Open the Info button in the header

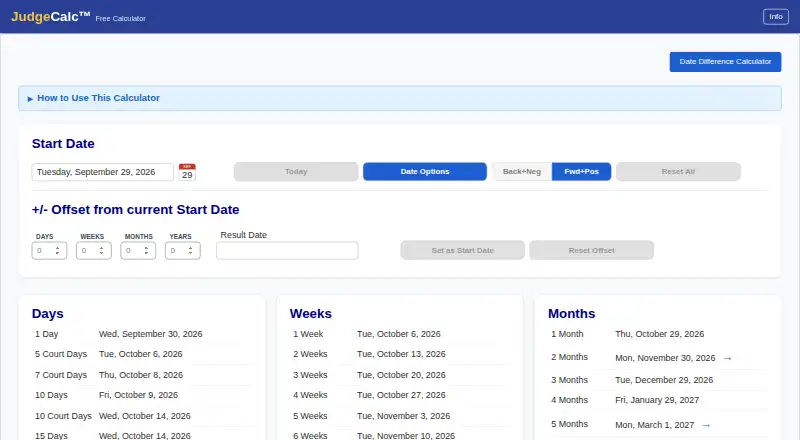click(776, 17)
